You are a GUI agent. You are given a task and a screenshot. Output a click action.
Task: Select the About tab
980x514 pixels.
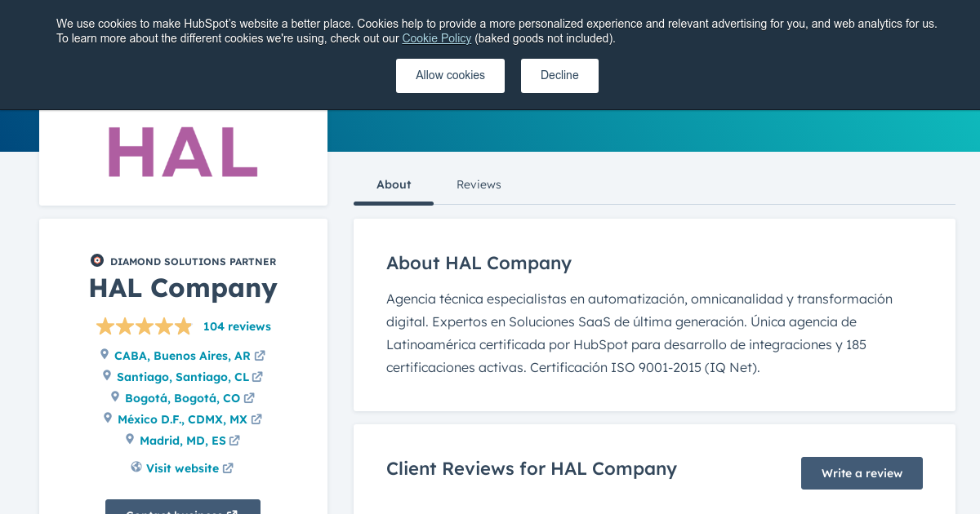point(394,184)
